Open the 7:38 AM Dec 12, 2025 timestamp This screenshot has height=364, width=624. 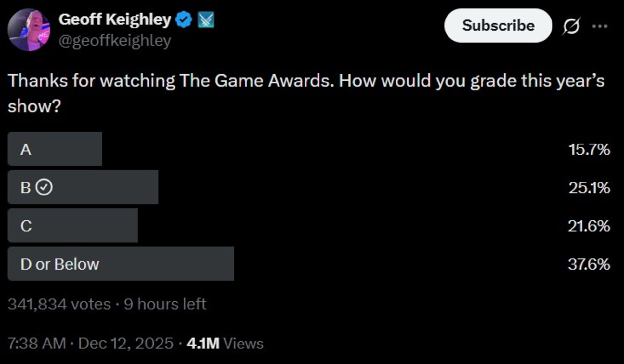[90, 343]
